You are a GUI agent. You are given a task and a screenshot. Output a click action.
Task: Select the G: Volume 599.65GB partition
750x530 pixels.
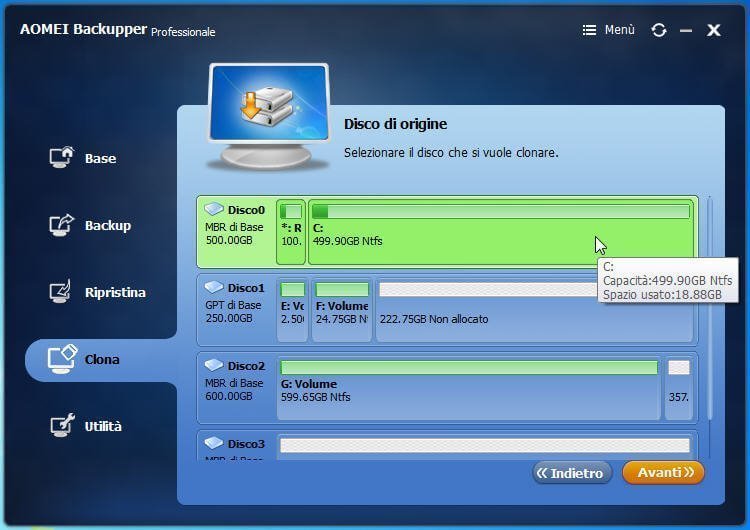(469, 388)
